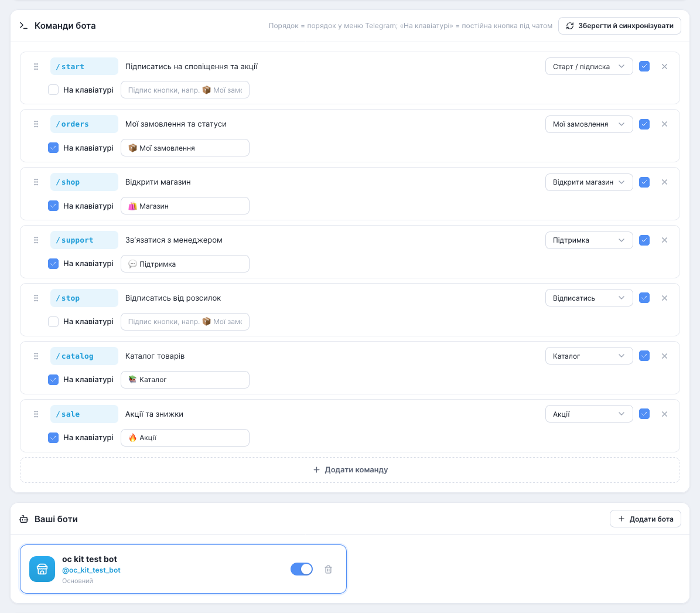Click the terminal icon beside Команди бота
Viewport: 700px width, 613px height.
click(x=23, y=26)
